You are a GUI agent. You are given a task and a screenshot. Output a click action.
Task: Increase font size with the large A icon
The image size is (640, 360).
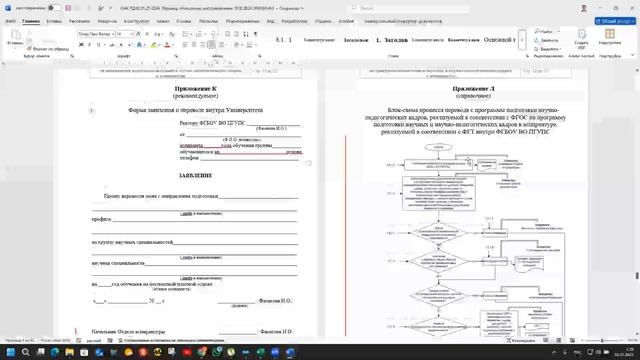(139, 34)
